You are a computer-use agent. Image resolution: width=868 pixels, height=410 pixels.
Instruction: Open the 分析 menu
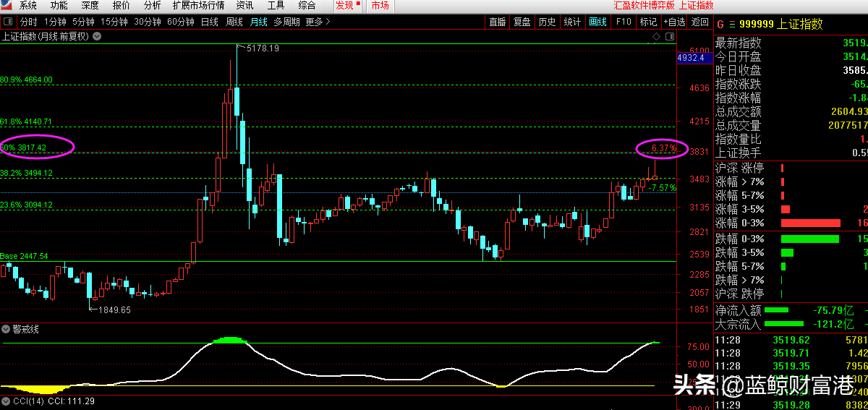153,5
